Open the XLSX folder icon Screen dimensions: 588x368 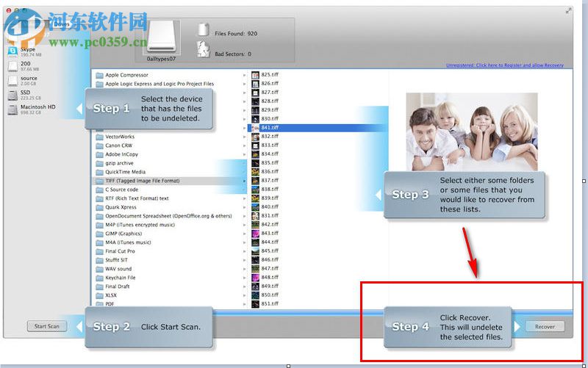99,295
